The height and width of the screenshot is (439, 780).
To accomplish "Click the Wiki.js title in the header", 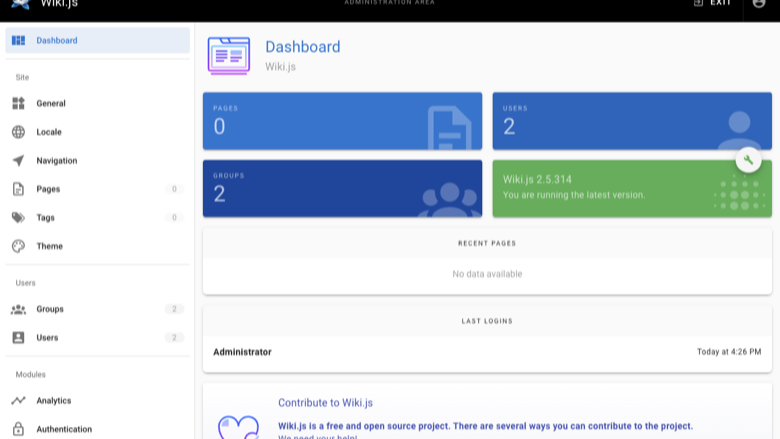I will [x=59, y=3].
